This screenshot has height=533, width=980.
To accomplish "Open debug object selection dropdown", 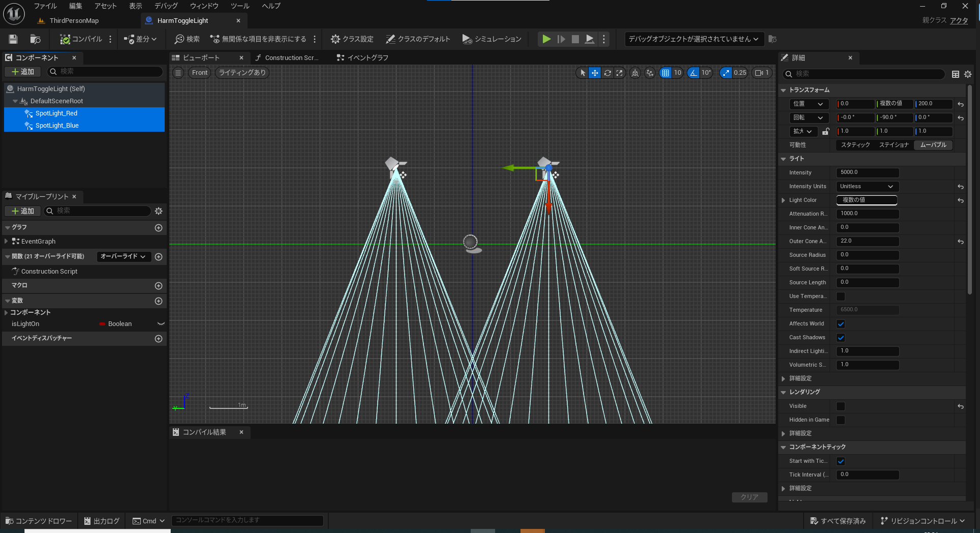I will point(694,39).
